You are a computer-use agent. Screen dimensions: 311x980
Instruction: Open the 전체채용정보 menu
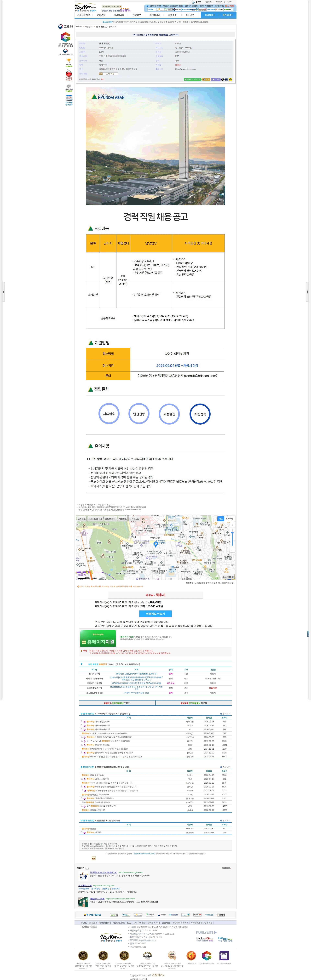tap(84, 15)
